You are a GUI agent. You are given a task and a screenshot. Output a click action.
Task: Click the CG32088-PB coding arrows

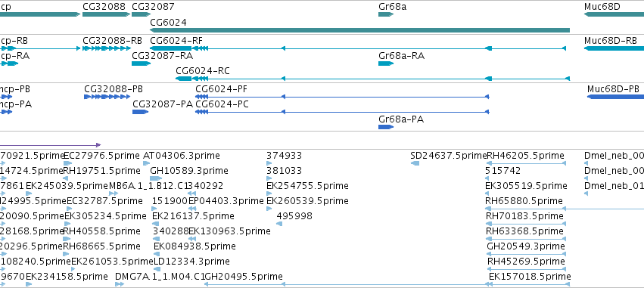107,97
